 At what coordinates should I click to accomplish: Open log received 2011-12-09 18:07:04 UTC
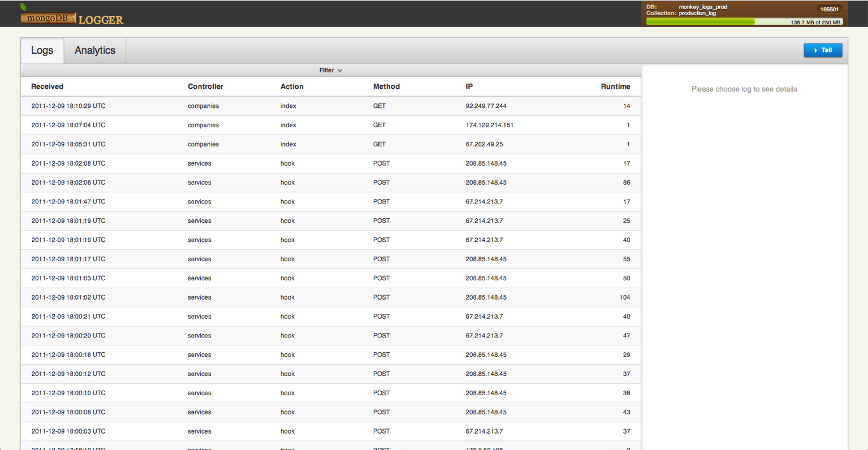(x=331, y=125)
